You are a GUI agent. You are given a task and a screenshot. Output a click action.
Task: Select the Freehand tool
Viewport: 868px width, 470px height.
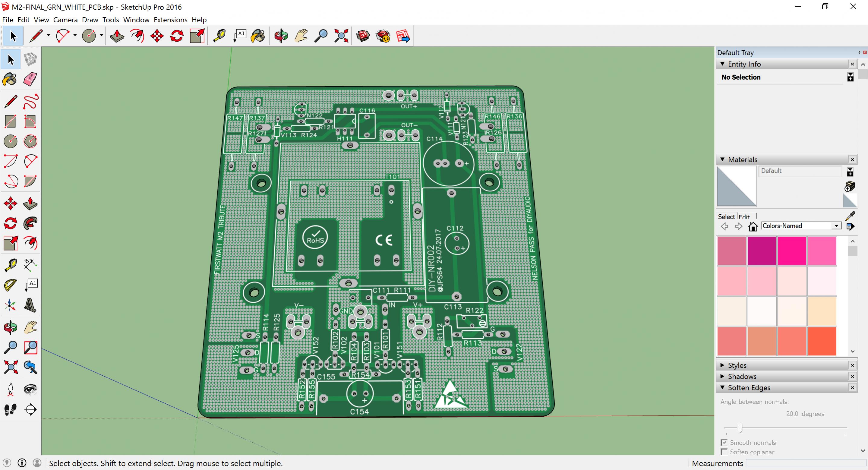[x=30, y=102]
